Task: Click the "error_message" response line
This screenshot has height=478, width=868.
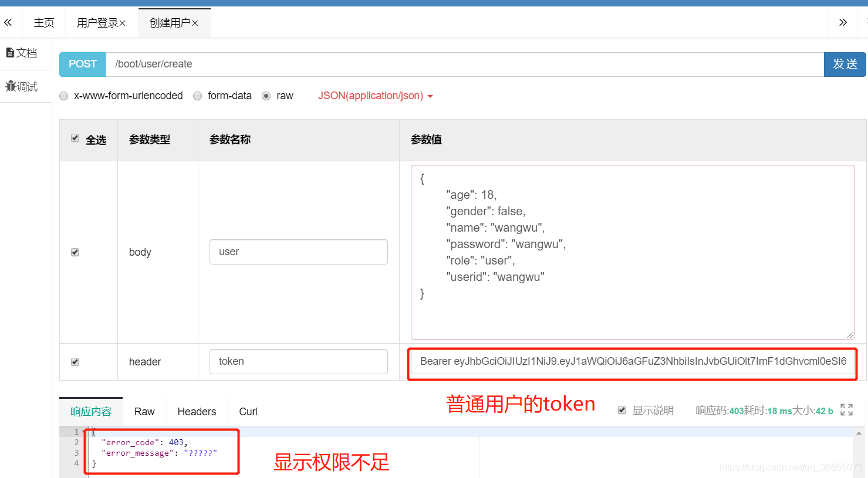Action: click(159, 453)
